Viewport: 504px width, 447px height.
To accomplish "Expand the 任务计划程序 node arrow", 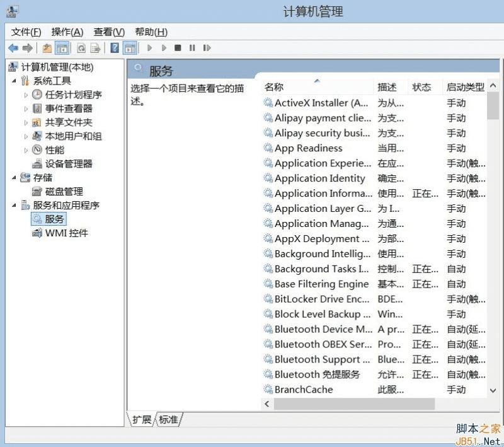I will (x=26, y=95).
